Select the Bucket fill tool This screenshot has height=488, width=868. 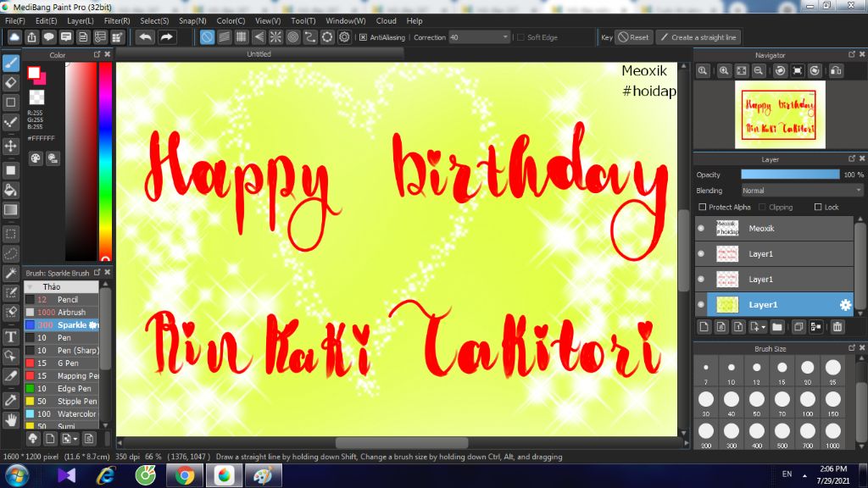tap(10, 190)
